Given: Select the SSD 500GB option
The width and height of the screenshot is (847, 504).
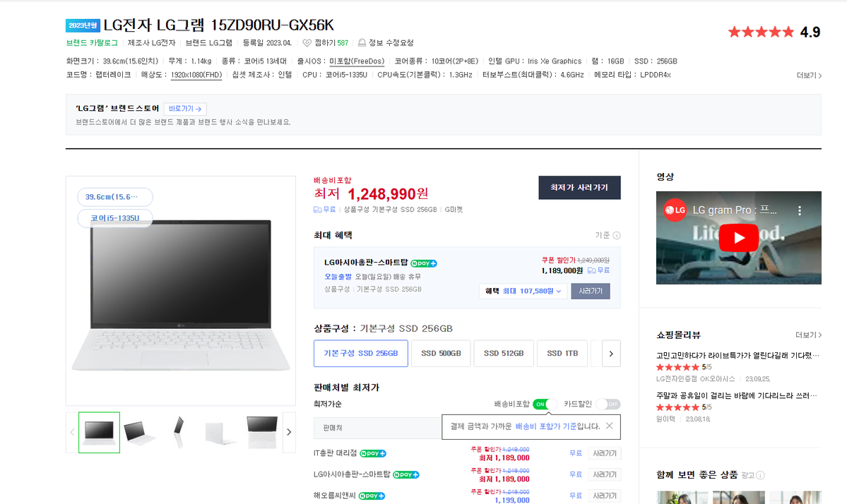Looking at the screenshot, I should click(441, 354).
